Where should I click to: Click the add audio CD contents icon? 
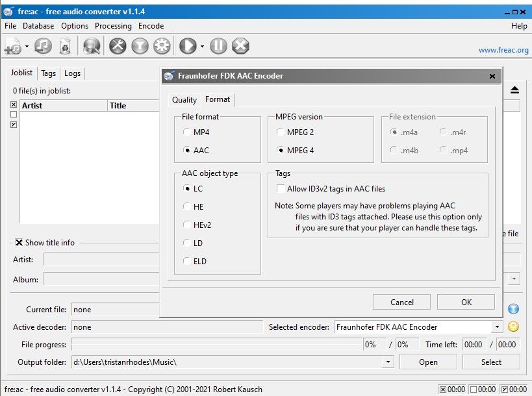click(x=44, y=46)
